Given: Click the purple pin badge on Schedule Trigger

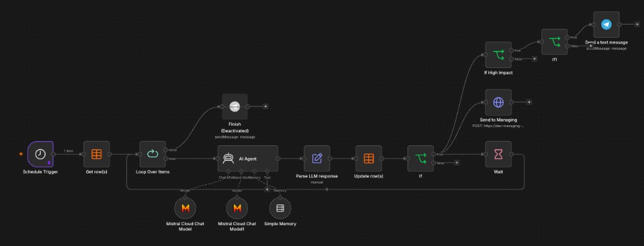Looking at the screenshot, I should coord(49,163).
